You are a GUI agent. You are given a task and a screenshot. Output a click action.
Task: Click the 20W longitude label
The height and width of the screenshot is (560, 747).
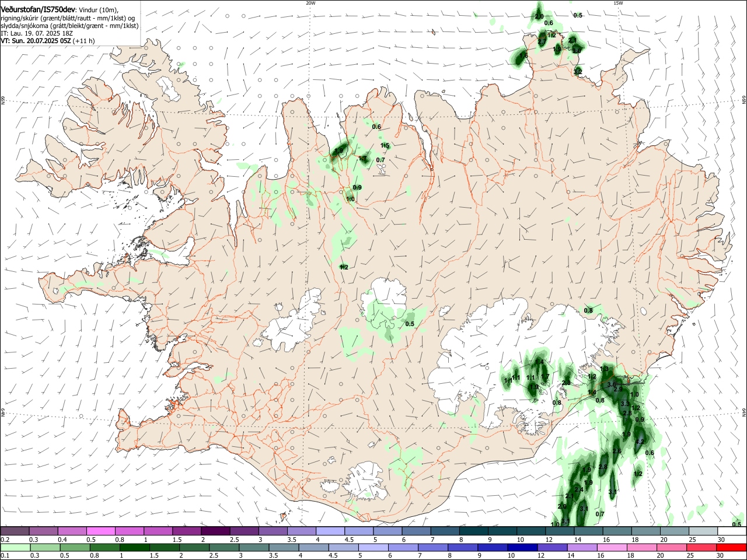(310, 2)
